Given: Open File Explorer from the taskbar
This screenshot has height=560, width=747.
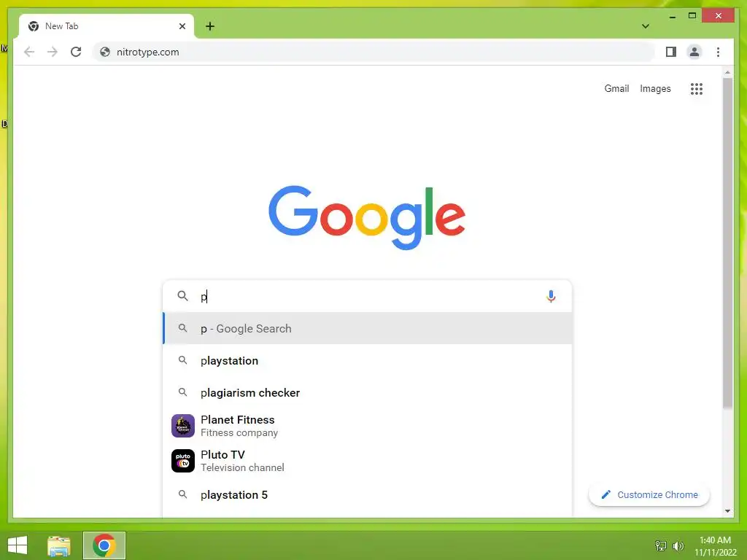Looking at the screenshot, I should click(59, 545).
